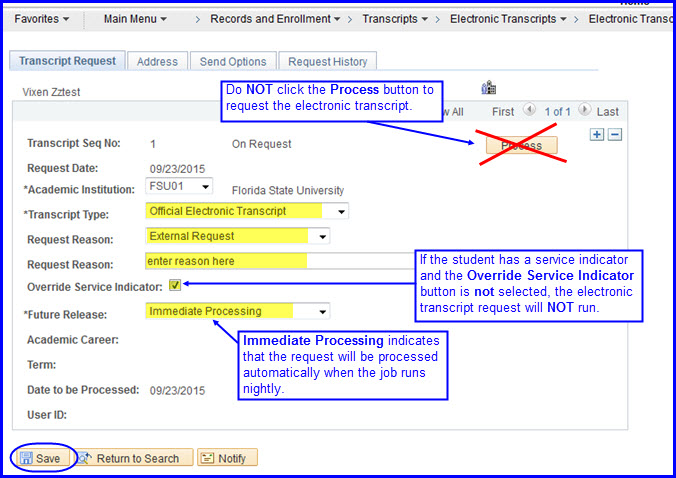Viewport: 676px width, 478px height.
Task: Click the Return to Search button
Action: [135, 458]
